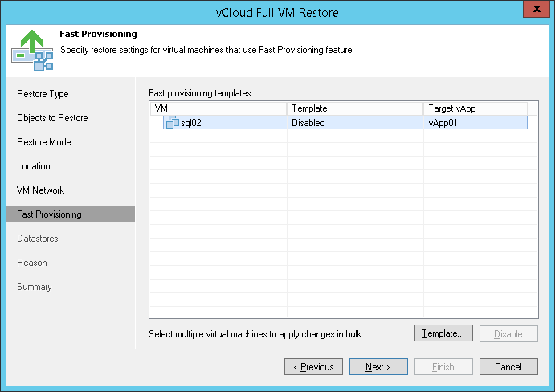Screen dimensions: 555x392
Task: Click the Template... button
Action: 443,333
